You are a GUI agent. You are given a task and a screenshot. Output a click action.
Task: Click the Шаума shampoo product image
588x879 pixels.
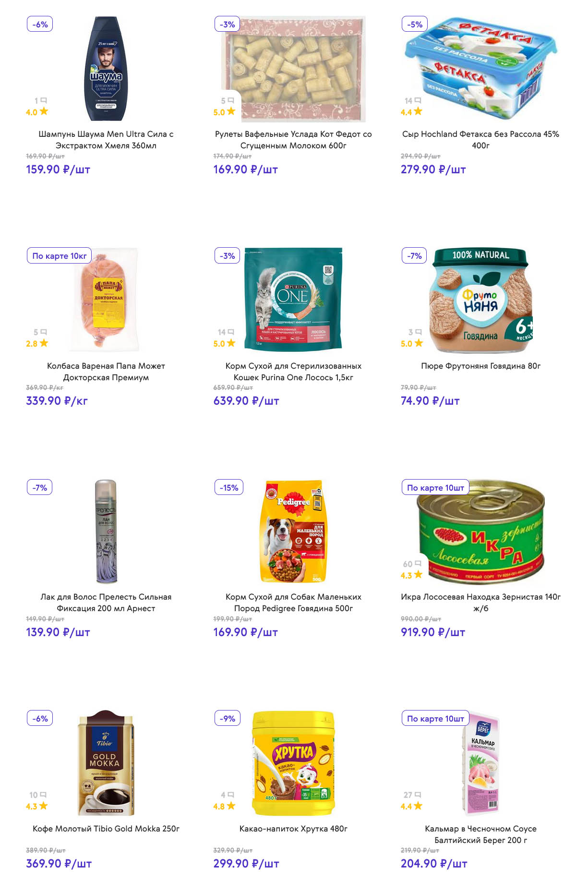point(106,69)
